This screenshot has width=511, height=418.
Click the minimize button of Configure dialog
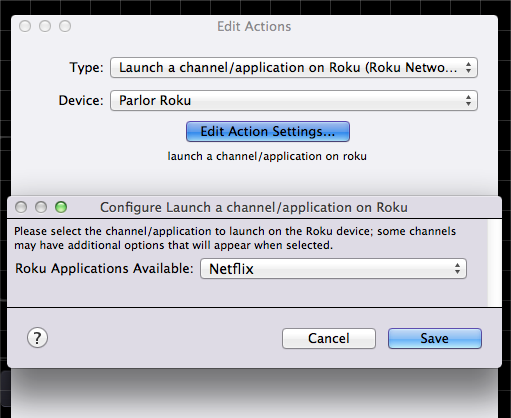click(41, 207)
